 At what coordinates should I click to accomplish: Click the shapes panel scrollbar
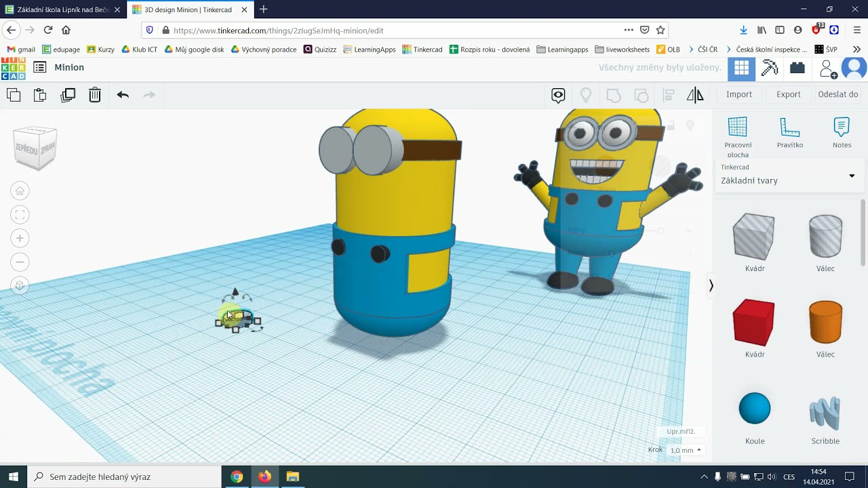(x=863, y=232)
